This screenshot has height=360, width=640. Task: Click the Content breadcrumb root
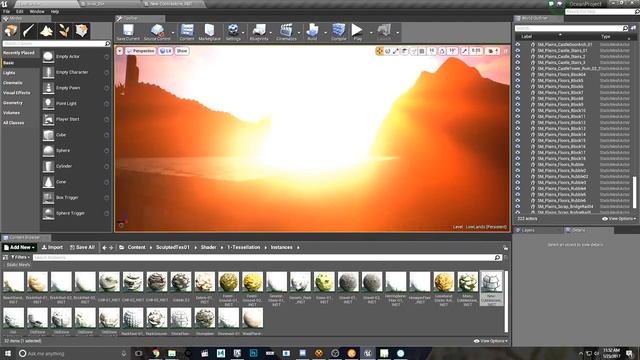(136, 247)
